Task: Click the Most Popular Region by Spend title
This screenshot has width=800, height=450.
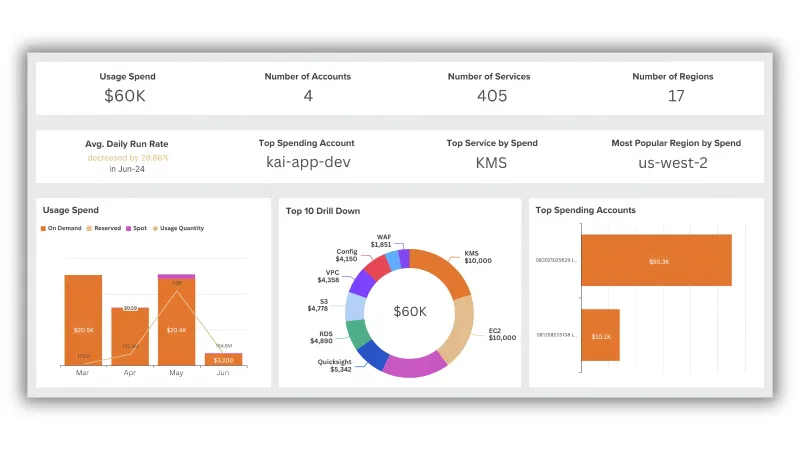Action: coord(677,143)
